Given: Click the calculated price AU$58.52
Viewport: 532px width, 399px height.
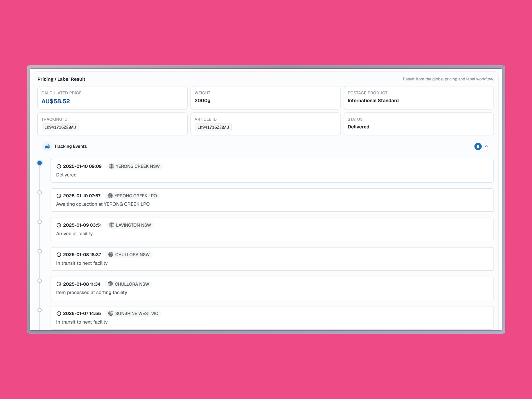Looking at the screenshot, I should click(x=56, y=101).
